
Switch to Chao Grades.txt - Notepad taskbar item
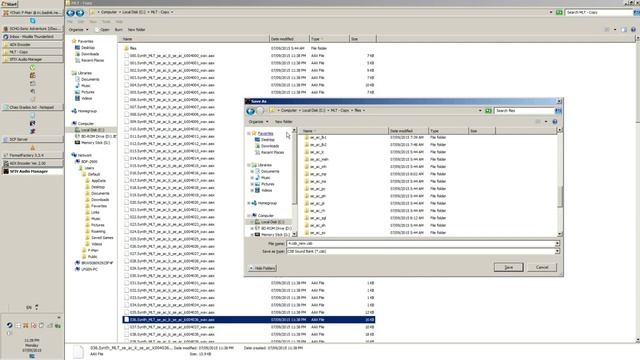point(32,107)
